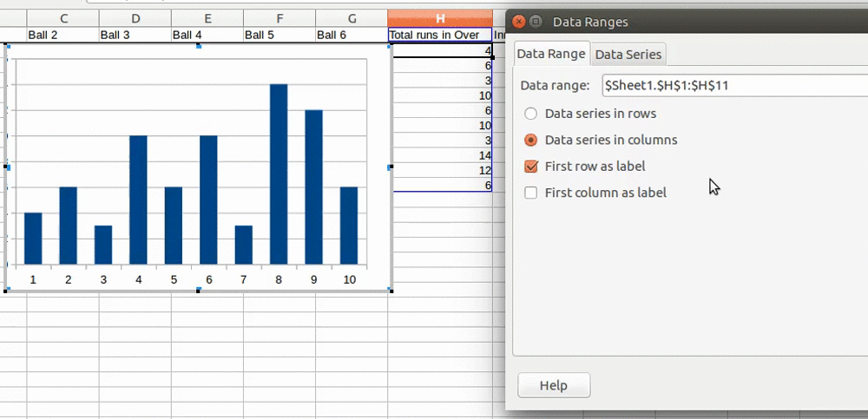The width and height of the screenshot is (868, 419).
Task: Select the Ball 6 header cell
Action: (352, 35)
